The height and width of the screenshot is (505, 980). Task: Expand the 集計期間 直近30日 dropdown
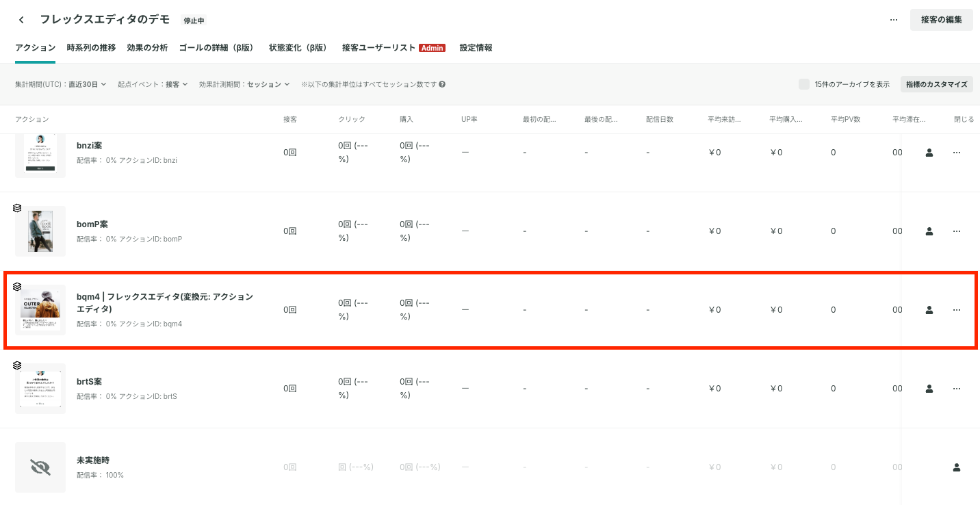tap(61, 84)
